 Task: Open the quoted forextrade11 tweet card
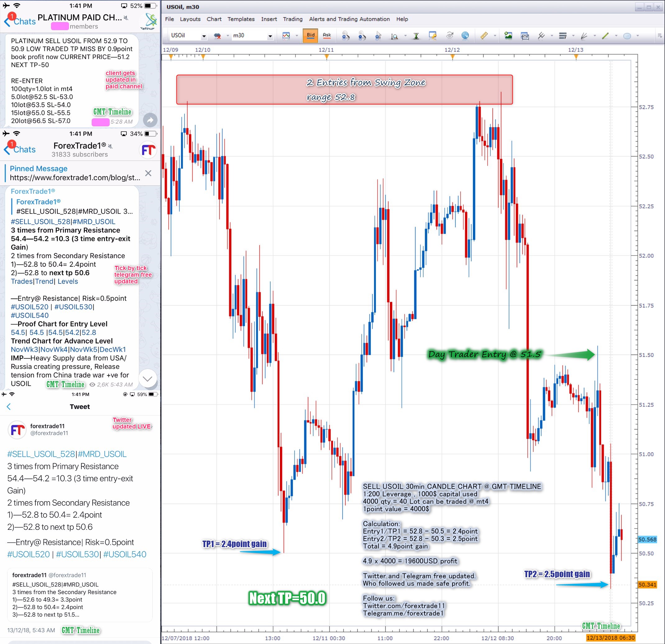click(x=80, y=595)
